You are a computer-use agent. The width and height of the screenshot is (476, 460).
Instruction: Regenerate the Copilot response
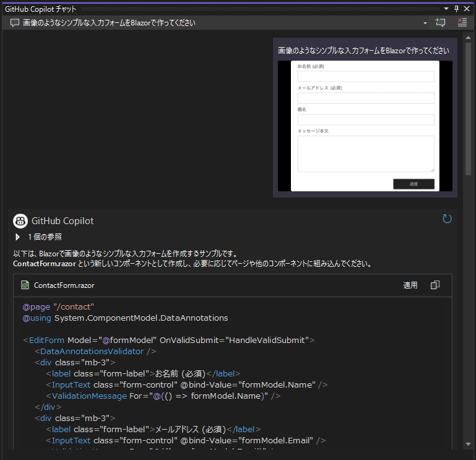click(x=447, y=219)
